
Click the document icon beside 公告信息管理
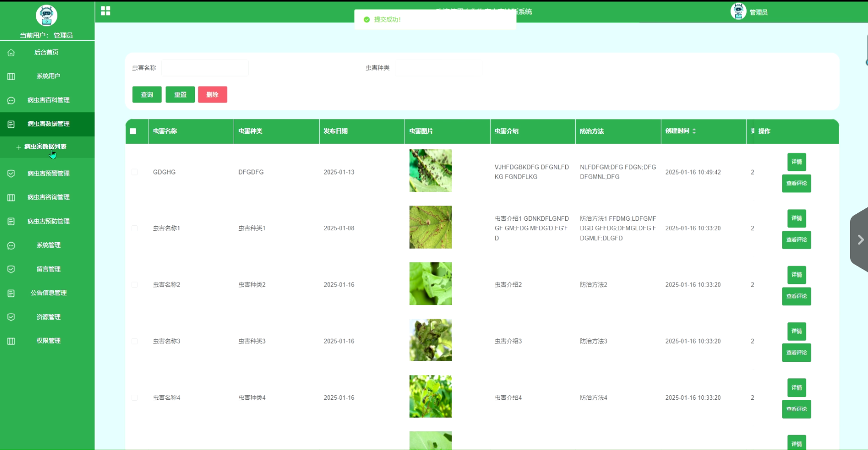tap(11, 293)
